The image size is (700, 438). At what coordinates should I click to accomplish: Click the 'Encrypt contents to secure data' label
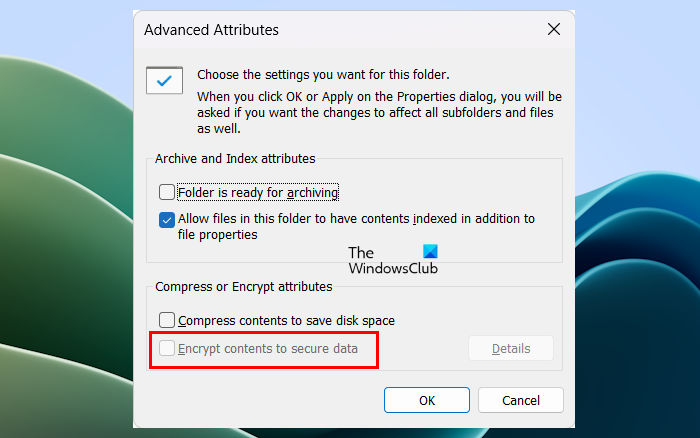coord(268,349)
